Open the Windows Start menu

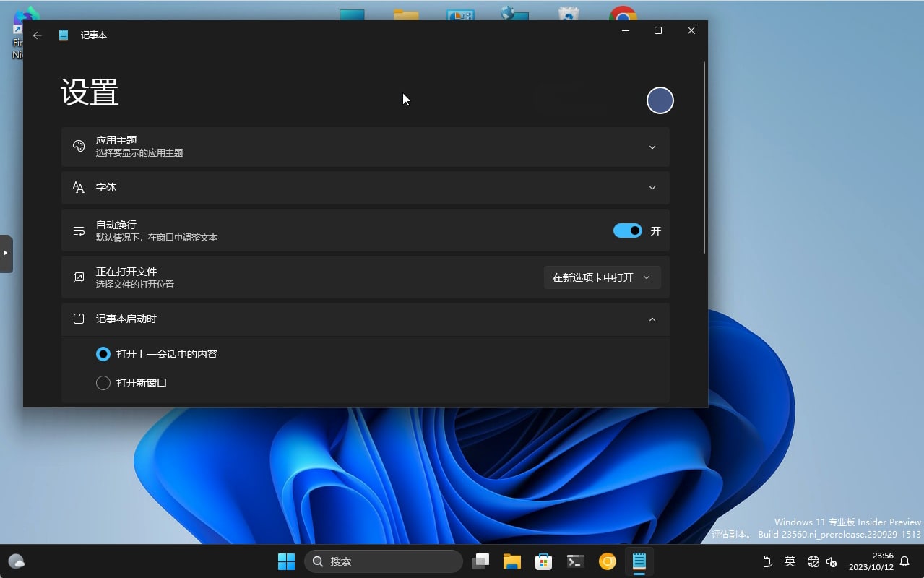(x=286, y=561)
